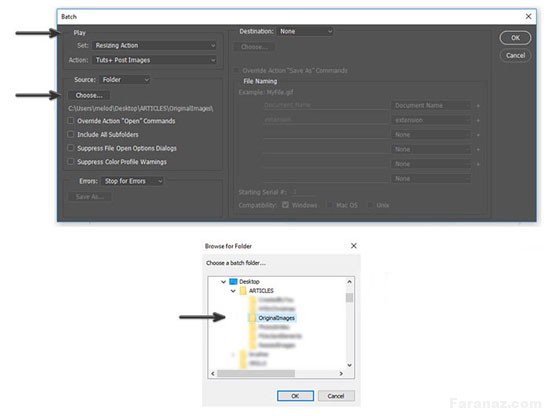Select OriginalImages folder in the tree
Viewport: 550px width, 416px height.
click(x=276, y=318)
